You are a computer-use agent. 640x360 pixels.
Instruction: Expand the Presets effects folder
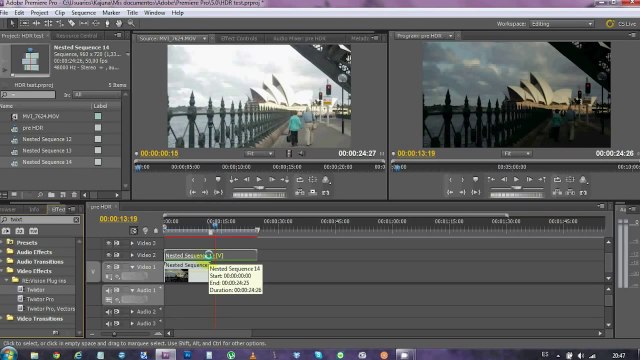pyautogui.click(x=2, y=242)
